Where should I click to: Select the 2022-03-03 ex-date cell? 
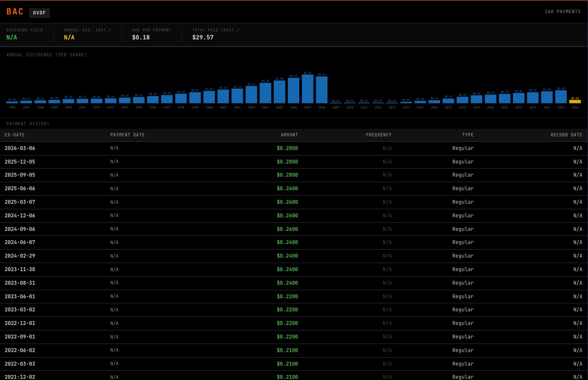pyautogui.click(x=20, y=364)
